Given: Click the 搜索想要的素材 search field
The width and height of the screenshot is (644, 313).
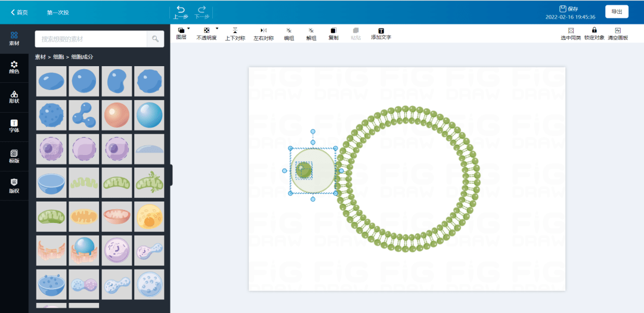Looking at the screenshot, I should (91, 39).
